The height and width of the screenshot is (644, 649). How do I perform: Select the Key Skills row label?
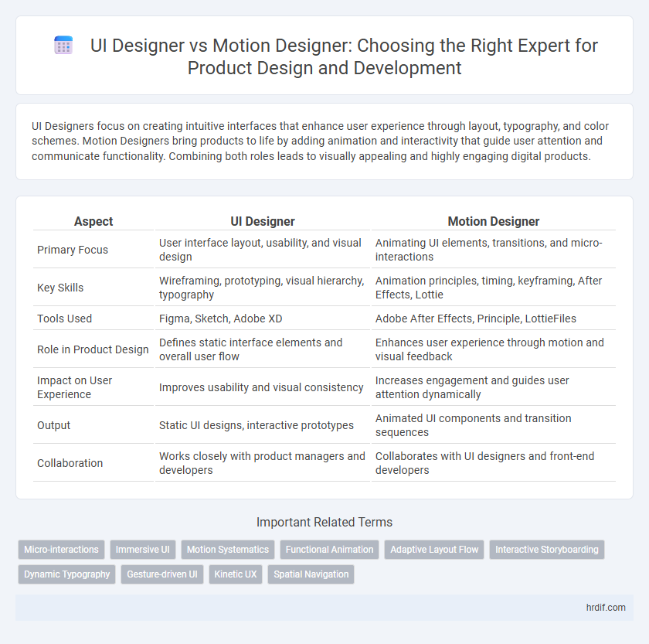(60, 288)
